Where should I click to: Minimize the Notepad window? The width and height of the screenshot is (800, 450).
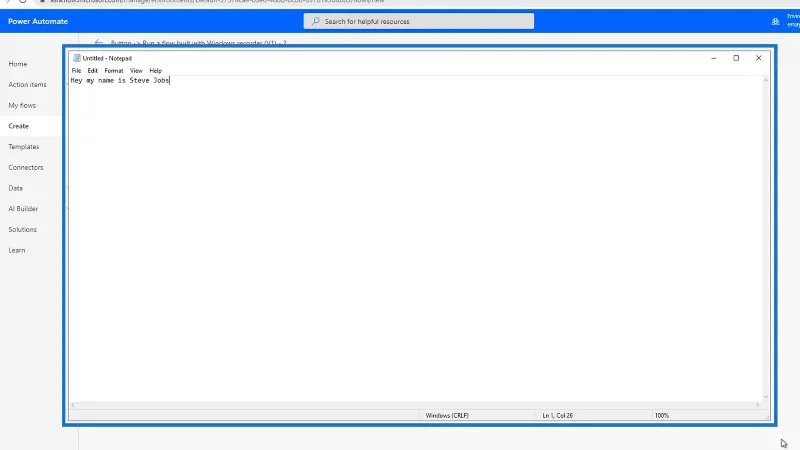(714, 58)
